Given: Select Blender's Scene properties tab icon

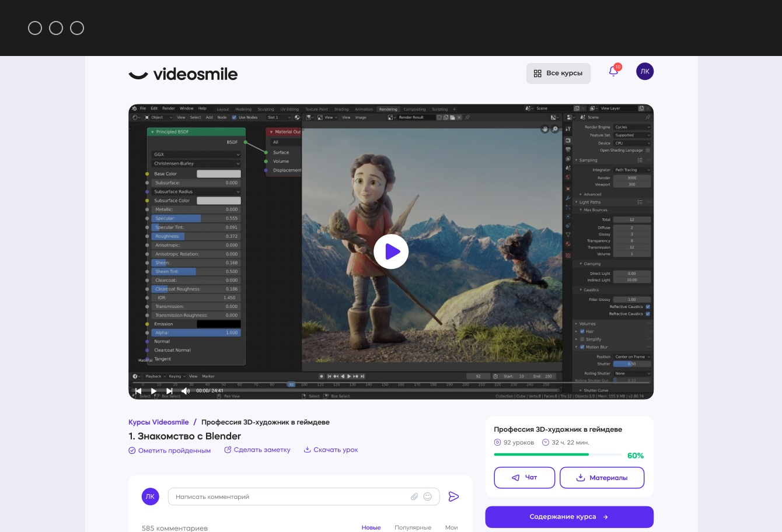Looking at the screenshot, I should pos(568,168).
